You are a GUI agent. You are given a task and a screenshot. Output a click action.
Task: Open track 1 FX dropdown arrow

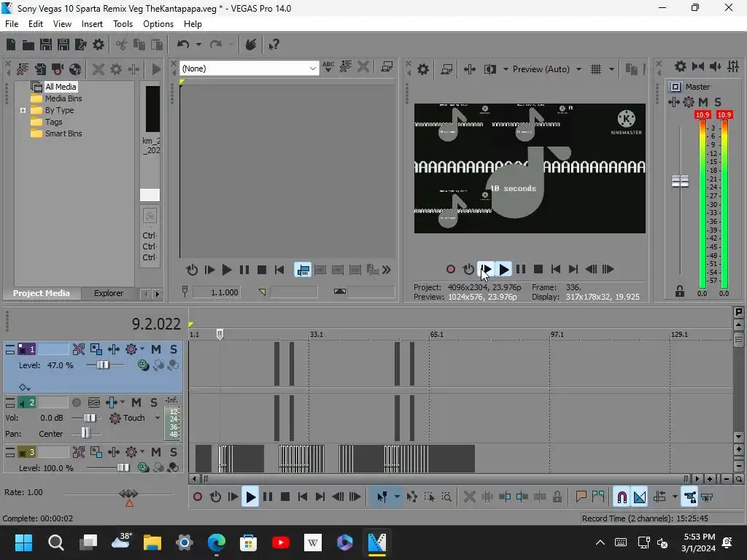[142, 349]
